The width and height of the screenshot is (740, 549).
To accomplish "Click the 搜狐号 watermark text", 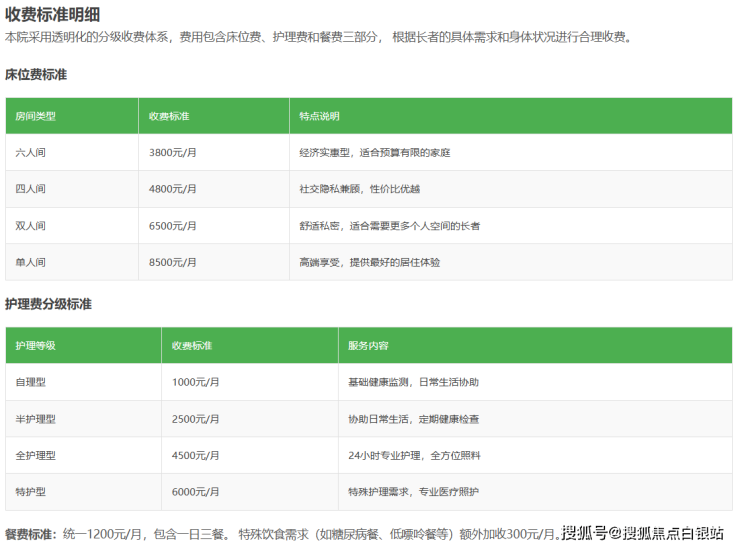I will pos(584,533).
